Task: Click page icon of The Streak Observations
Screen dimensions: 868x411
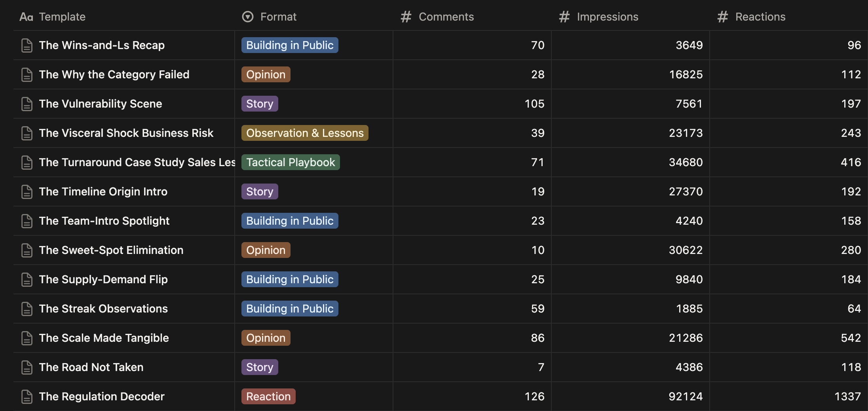Action: [27, 309]
